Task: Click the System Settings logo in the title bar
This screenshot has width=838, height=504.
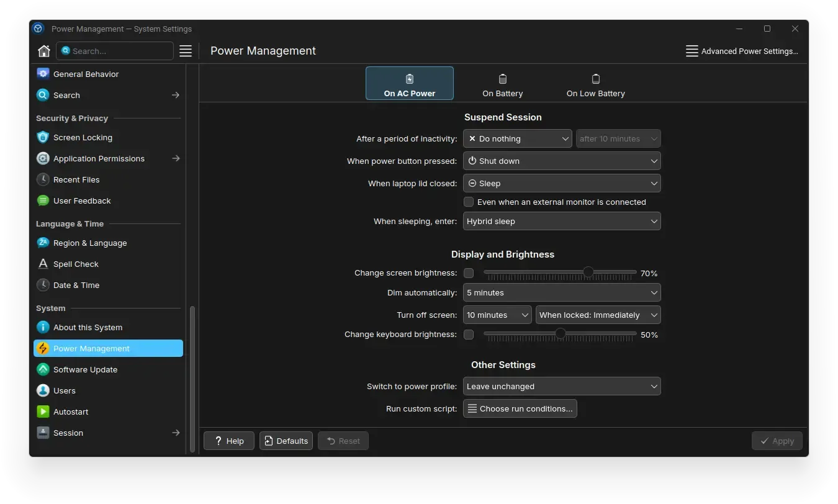Action: coord(38,29)
